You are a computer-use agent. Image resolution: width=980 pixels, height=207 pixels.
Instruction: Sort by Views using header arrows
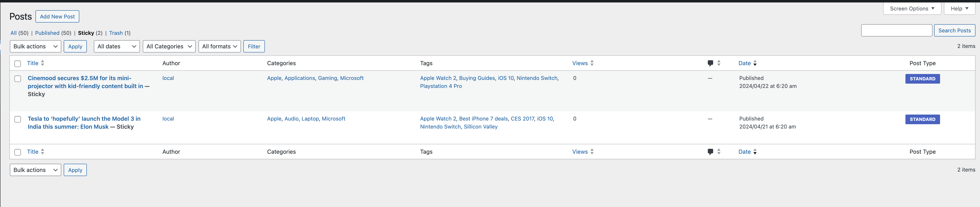592,63
